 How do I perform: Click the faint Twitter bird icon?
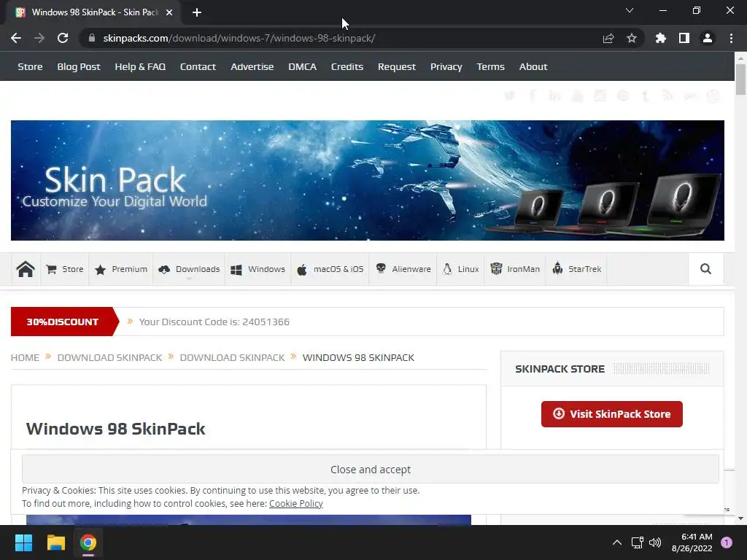coord(510,96)
